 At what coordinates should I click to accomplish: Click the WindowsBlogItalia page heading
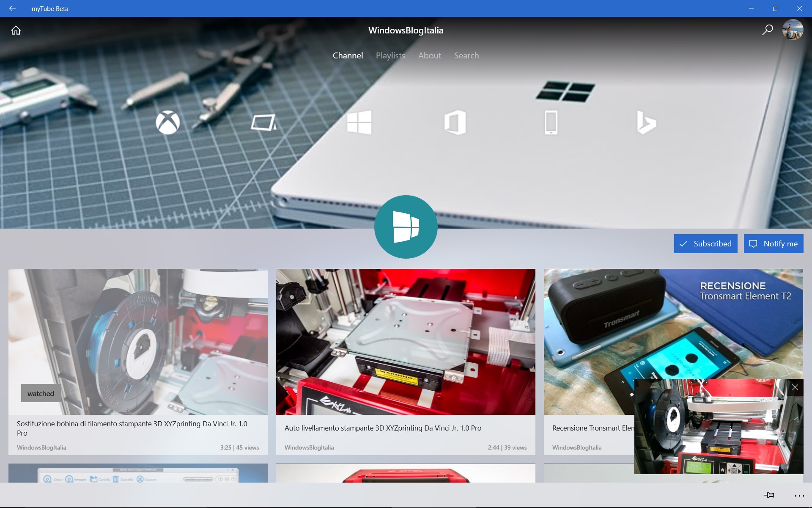click(x=406, y=30)
